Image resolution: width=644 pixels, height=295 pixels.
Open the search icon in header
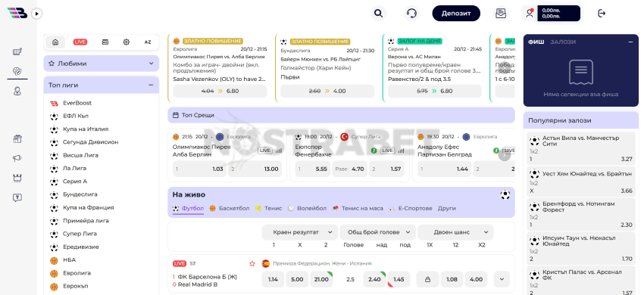[x=378, y=14]
